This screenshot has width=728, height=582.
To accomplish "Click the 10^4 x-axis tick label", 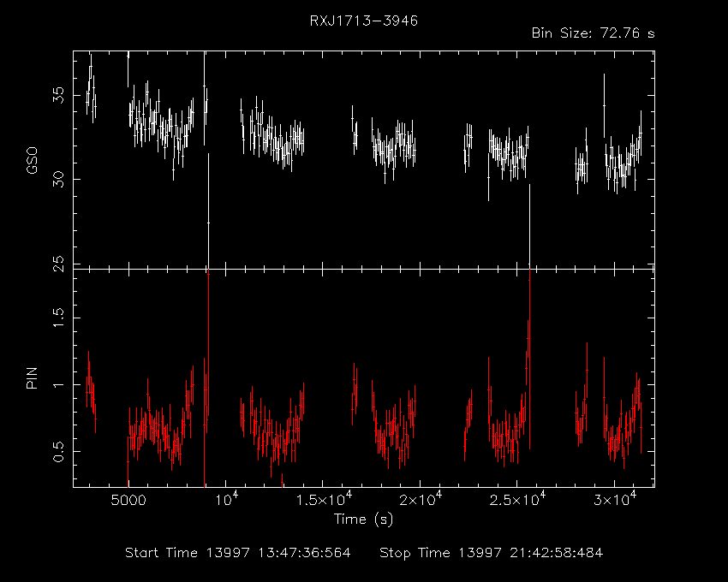I will coord(225,499).
